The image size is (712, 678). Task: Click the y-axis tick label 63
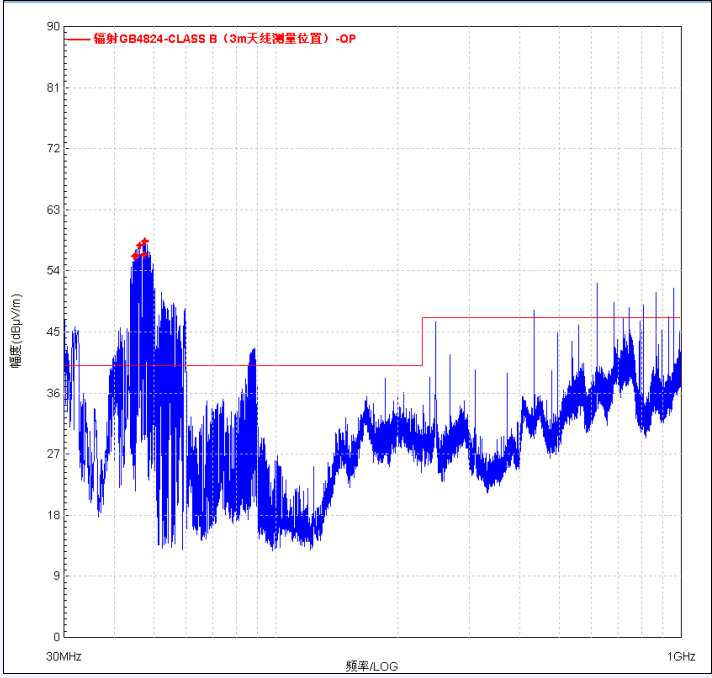tap(53, 209)
